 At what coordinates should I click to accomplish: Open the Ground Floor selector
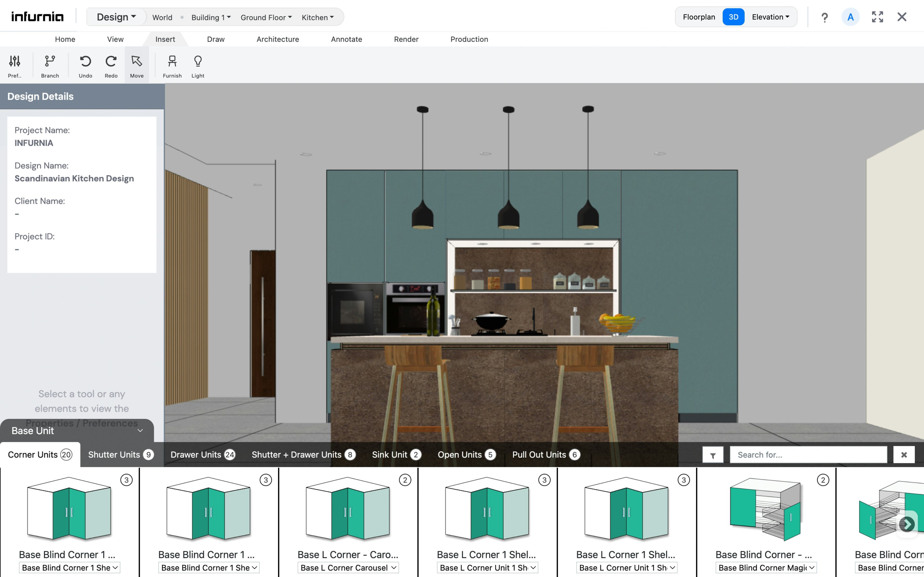coord(266,17)
